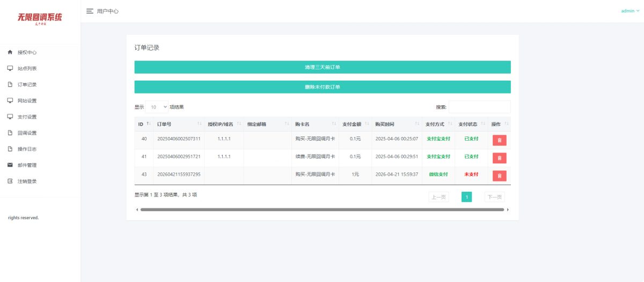Click the monitor icon next to 网站设置

coord(10,100)
